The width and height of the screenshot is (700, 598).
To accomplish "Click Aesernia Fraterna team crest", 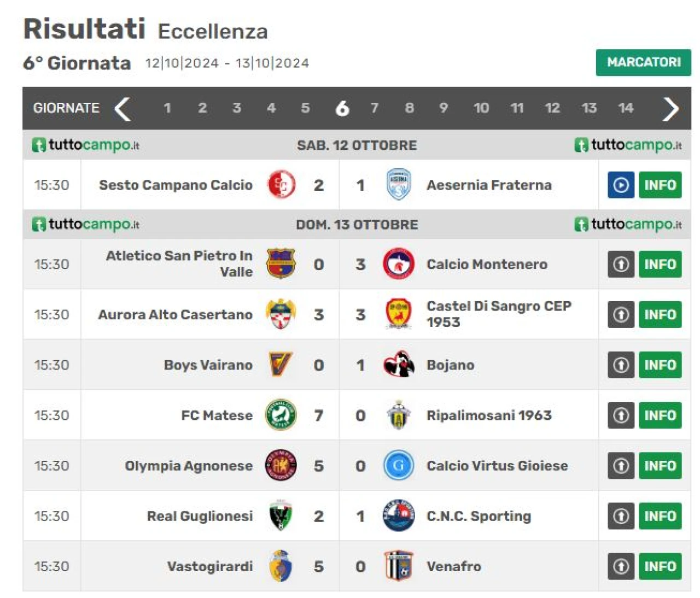I will click(x=398, y=185).
